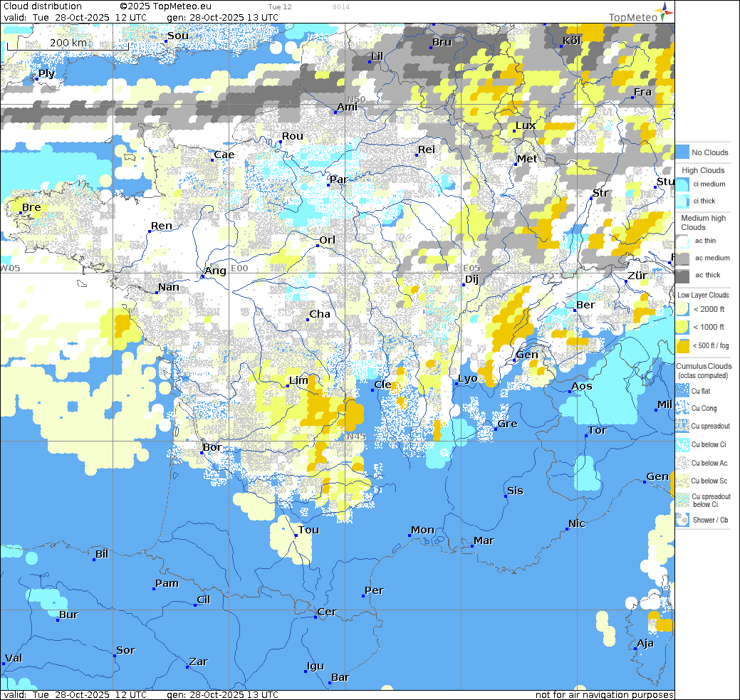
Task: Click the Cu below Ac legend icon
Action: click(x=682, y=463)
